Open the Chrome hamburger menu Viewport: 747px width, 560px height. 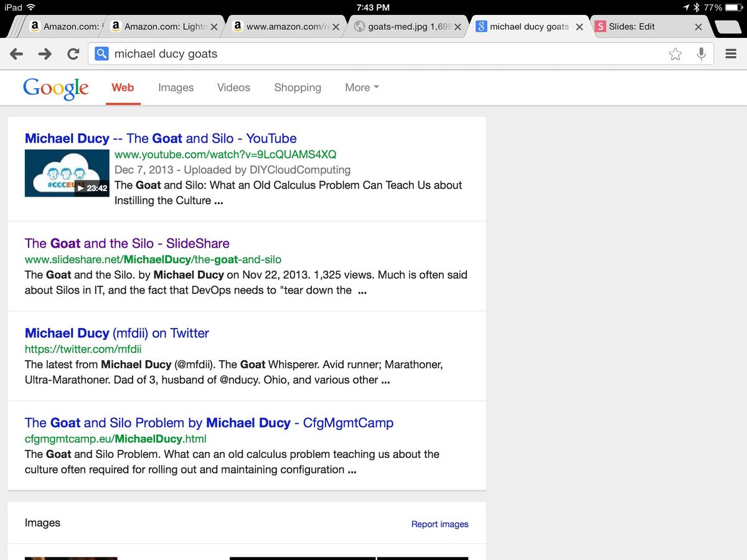(731, 54)
